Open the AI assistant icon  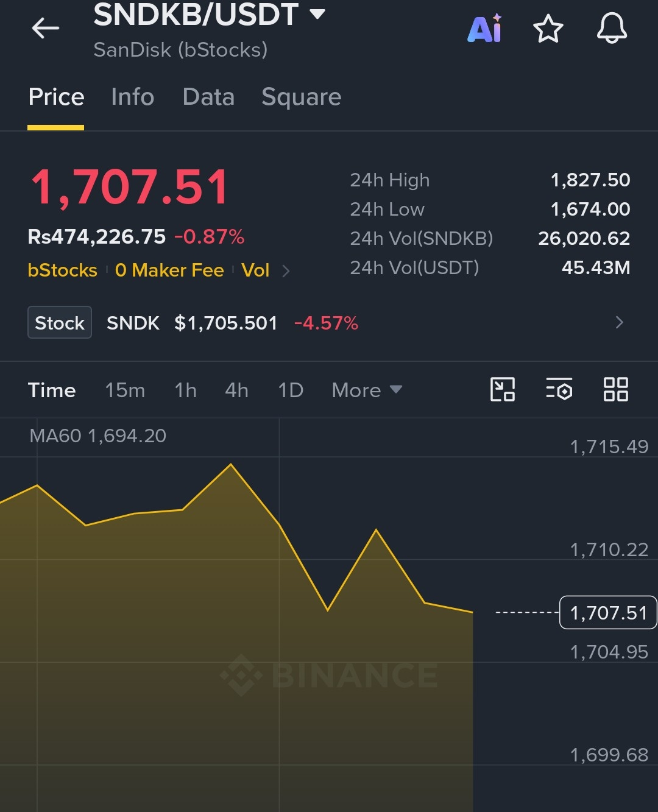[485, 29]
